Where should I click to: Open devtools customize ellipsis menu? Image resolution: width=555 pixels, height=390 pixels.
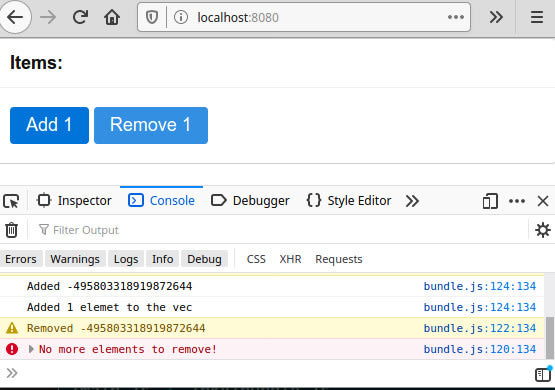pyautogui.click(x=517, y=201)
